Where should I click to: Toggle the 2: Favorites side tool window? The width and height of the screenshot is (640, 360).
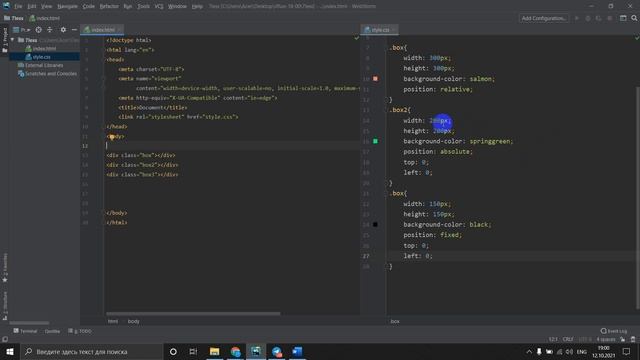tap(5, 267)
